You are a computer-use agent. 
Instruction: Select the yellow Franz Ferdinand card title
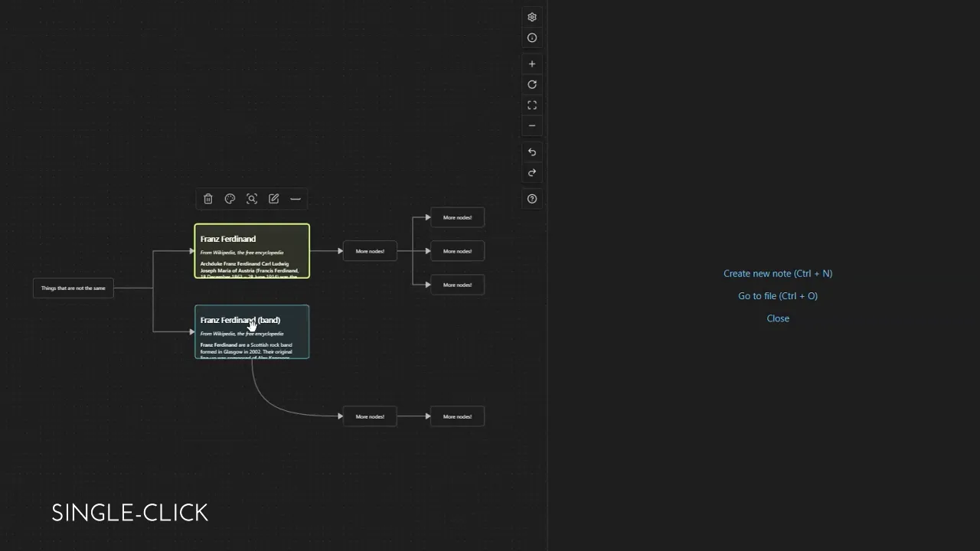point(228,239)
